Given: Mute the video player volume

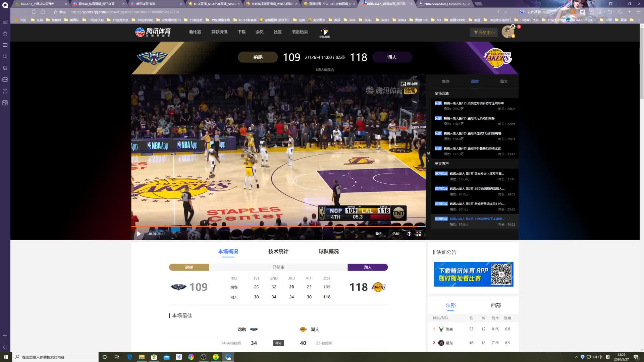Looking at the screenshot, I should point(409,234).
